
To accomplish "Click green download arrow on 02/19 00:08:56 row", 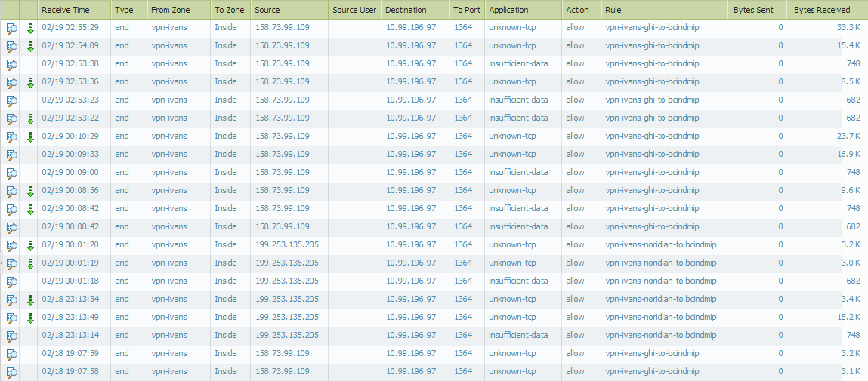I will click(30, 192).
